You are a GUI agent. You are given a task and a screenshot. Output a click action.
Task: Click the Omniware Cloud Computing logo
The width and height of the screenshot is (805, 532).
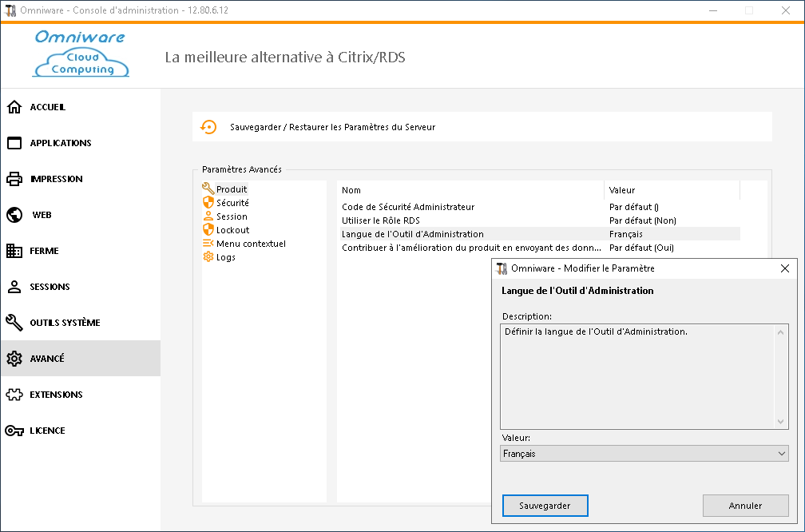81,54
